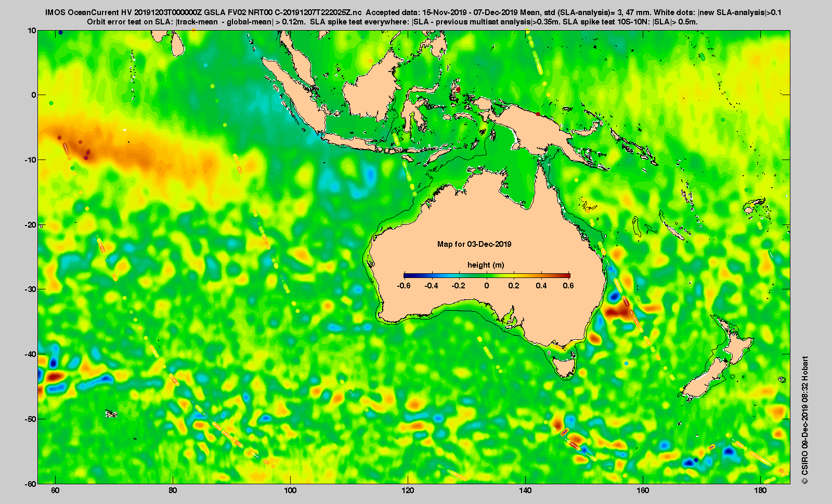The width and height of the screenshot is (832, 504).
Task: Click latitude axis label -60
Action: point(30,483)
